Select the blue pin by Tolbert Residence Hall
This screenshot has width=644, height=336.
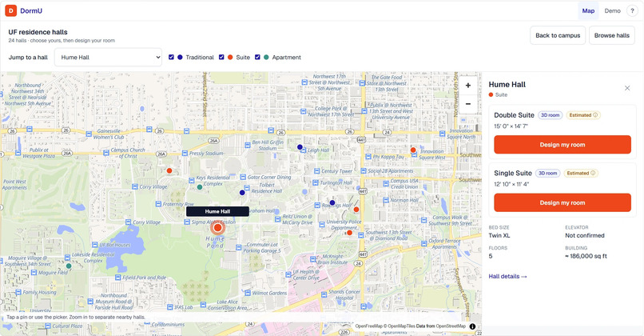click(x=242, y=193)
